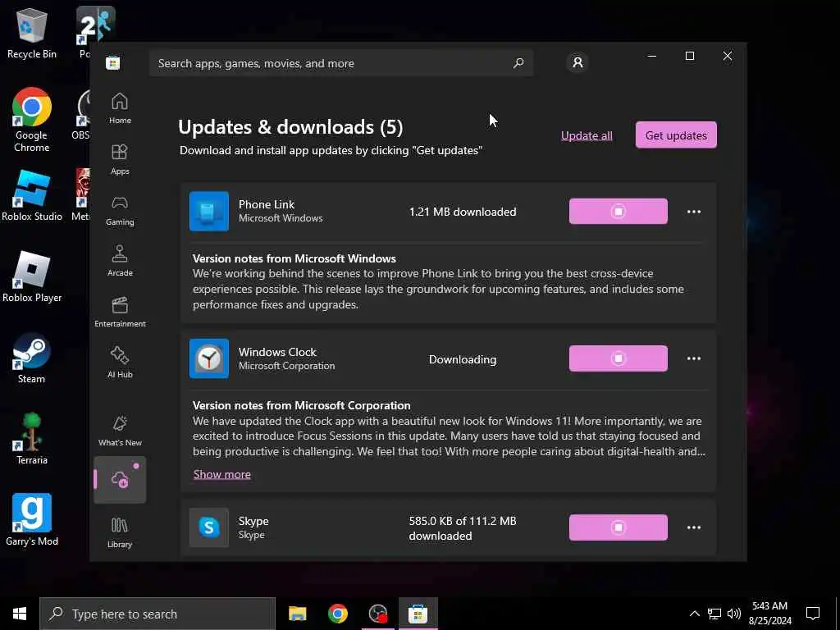The image size is (840, 630).
Task: Click the Get updates button
Action: [x=676, y=135]
